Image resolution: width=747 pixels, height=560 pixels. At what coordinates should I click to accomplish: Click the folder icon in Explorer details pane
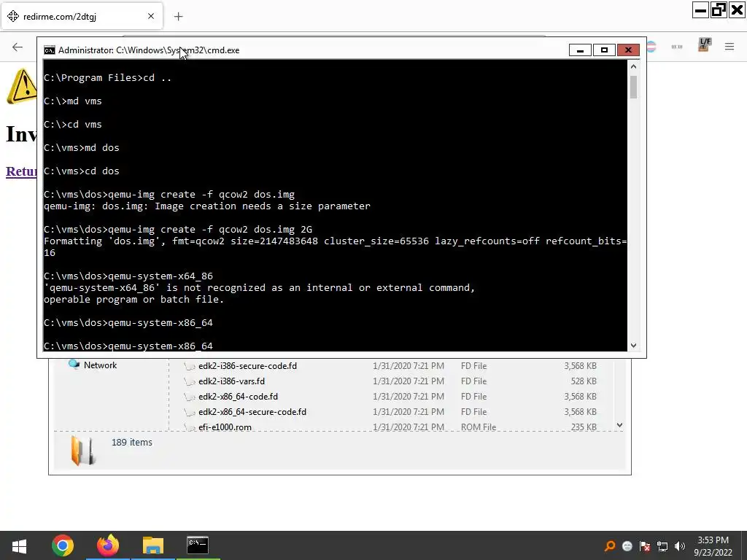coord(83,451)
